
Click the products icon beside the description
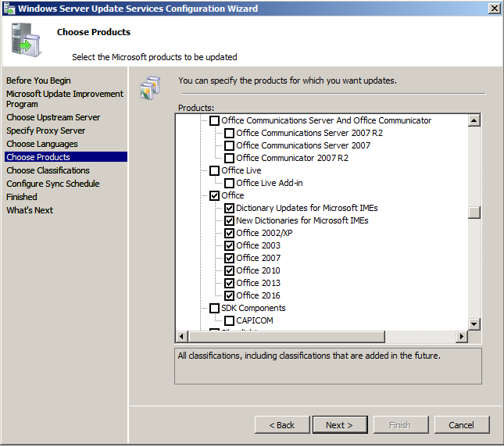point(150,88)
